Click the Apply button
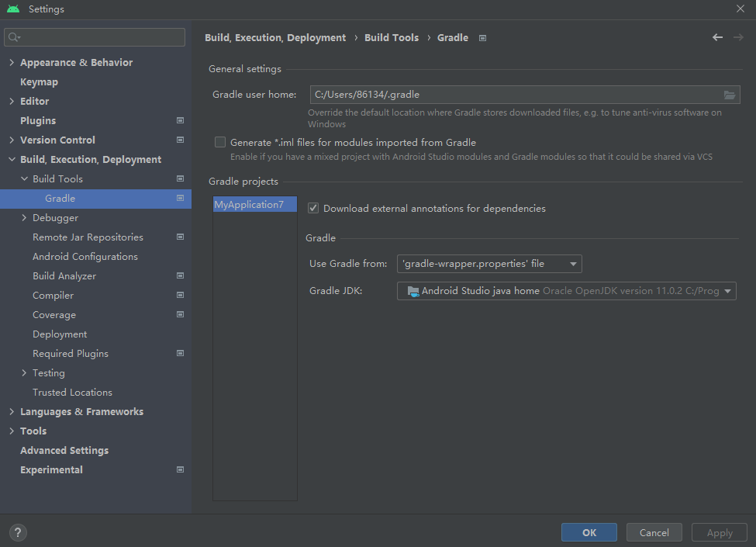756x547 pixels. click(x=720, y=532)
